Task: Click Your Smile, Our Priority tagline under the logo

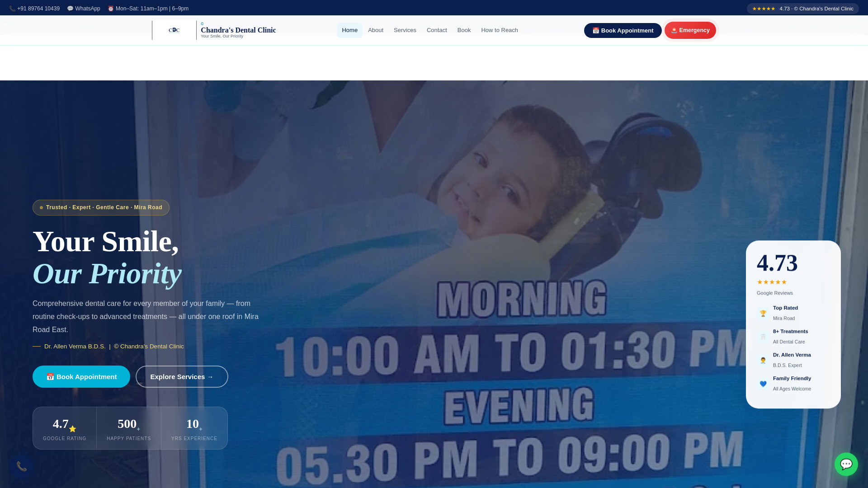Action: tap(222, 36)
